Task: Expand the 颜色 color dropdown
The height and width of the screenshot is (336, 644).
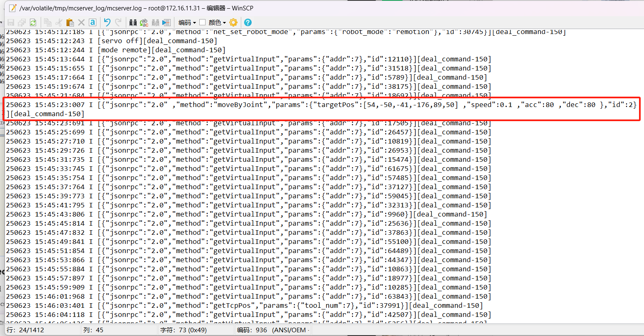Action: coord(217,22)
